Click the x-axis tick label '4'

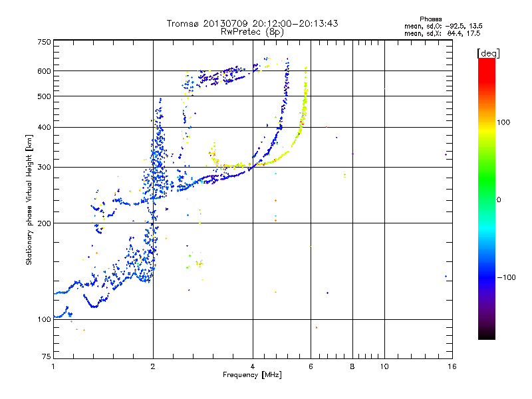(x=253, y=366)
